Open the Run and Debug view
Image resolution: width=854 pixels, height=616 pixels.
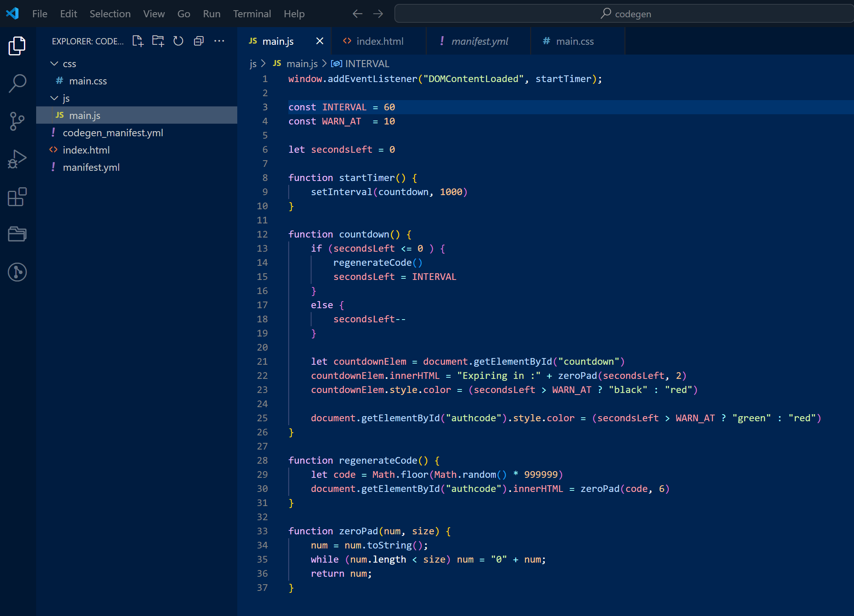tap(16, 159)
